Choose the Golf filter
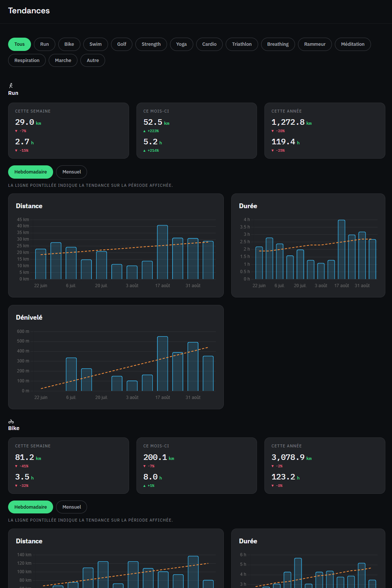392x588 pixels. pyautogui.click(x=122, y=44)
